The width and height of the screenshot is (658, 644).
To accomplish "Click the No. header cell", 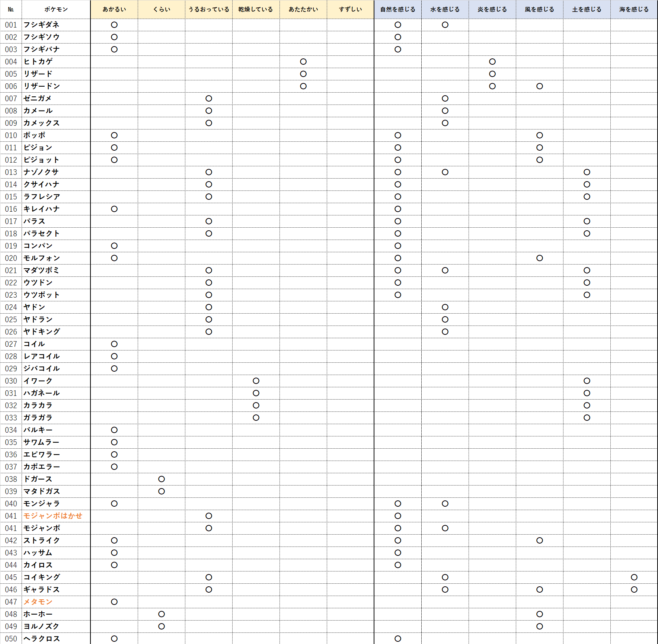I will pyautogui.click(x=11, y=9).
